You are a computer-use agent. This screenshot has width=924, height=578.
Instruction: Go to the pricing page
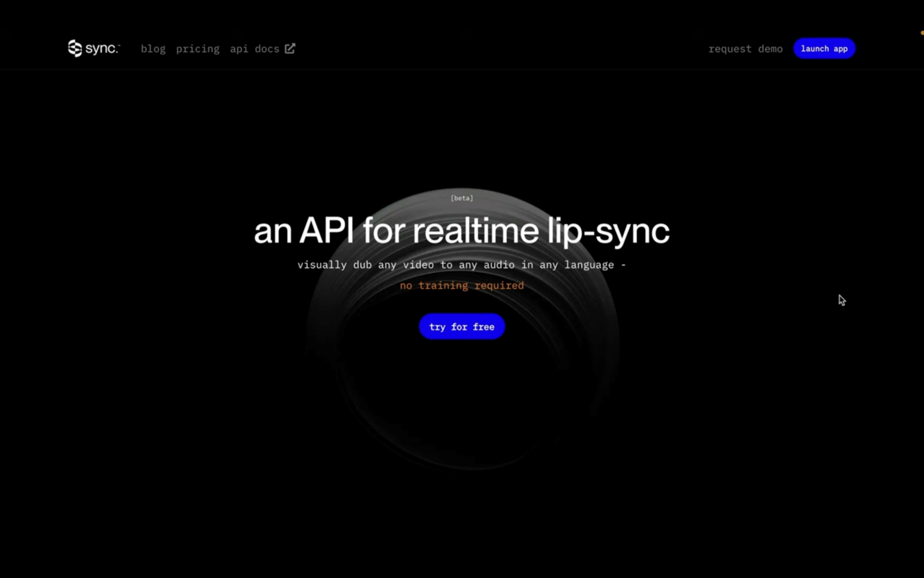point(198,49)
